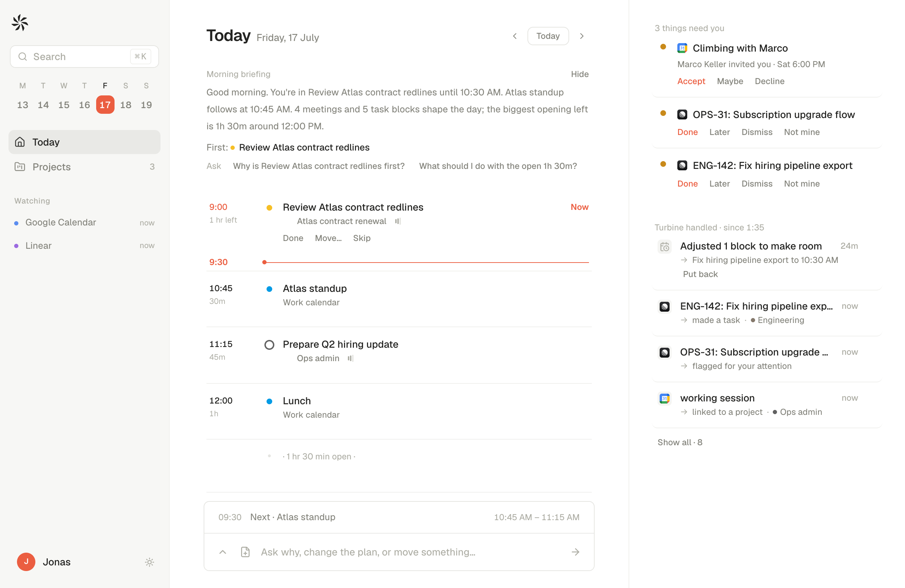Select Today in the sidebar

pyautogui.click(x=84, y=142)
